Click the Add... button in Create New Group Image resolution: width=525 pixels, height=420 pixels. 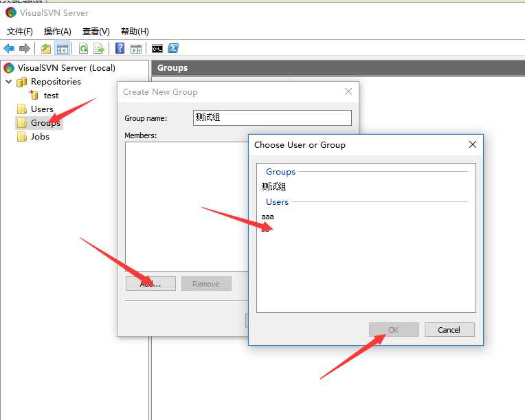150,284
